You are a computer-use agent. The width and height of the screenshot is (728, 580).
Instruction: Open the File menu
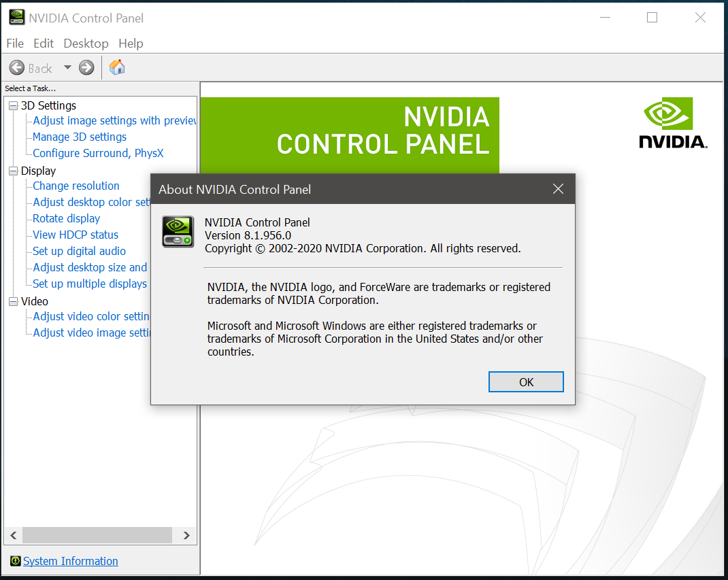[15, 43]
